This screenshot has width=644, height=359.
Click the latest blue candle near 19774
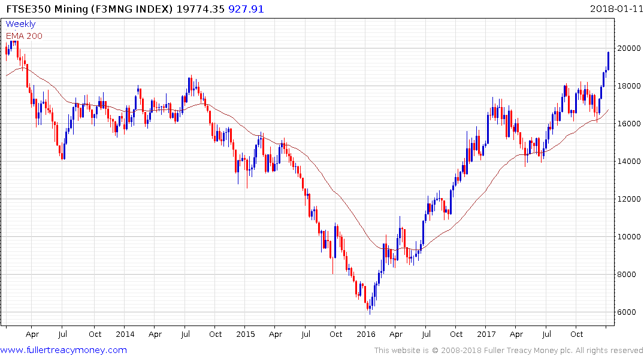(608, 60)
